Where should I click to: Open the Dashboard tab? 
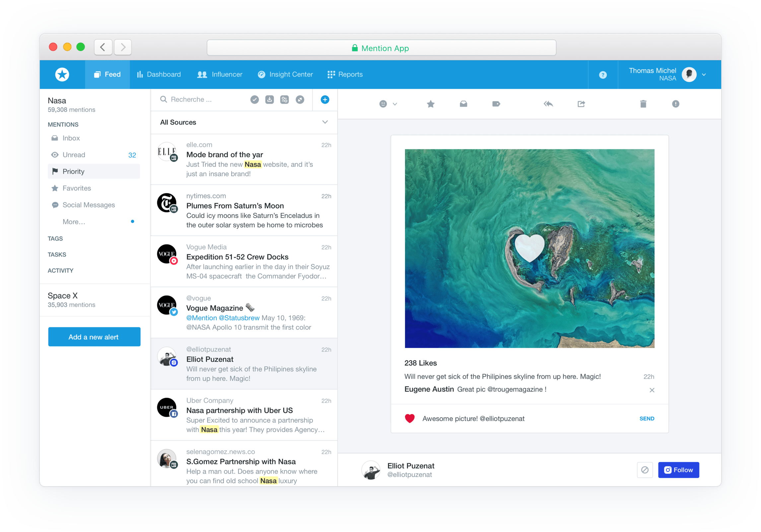pos(159,74)
